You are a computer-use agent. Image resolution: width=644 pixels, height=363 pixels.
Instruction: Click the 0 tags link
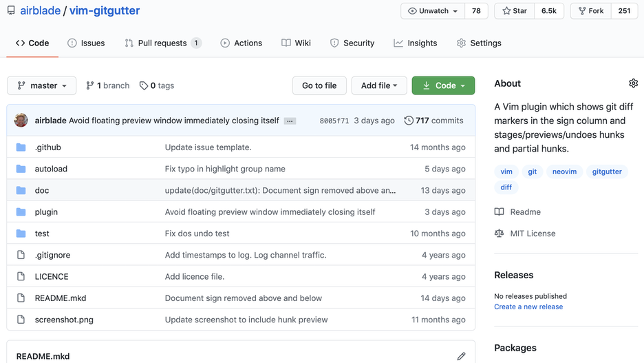point(157,85)
